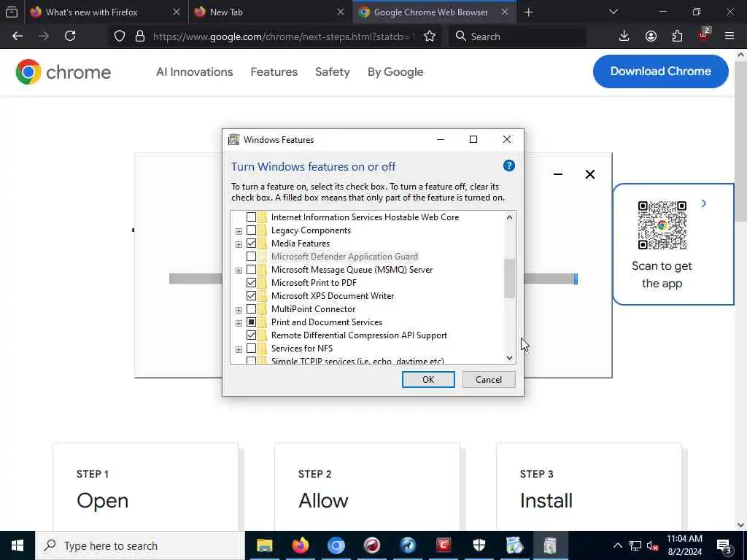The width and height of the screenshot is (747, 560).
Task: Open the list all tabs dropdown arrow
Action: coord(613,12)
